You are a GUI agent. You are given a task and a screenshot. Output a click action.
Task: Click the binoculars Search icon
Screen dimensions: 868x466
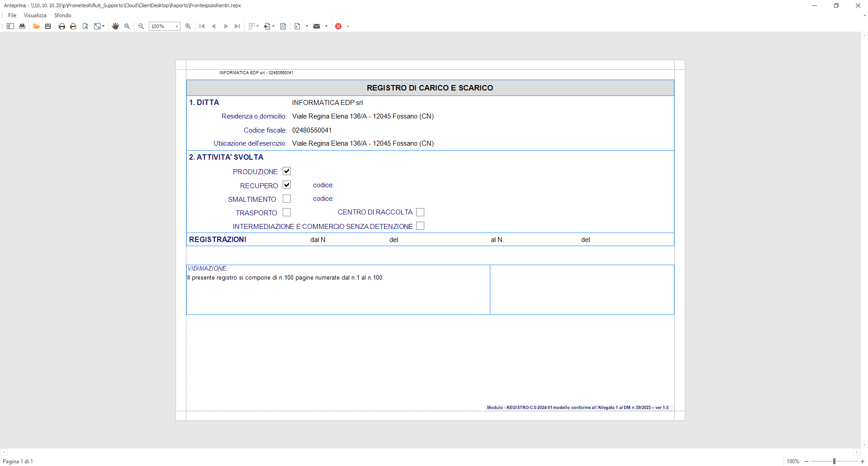coord(22,26)
